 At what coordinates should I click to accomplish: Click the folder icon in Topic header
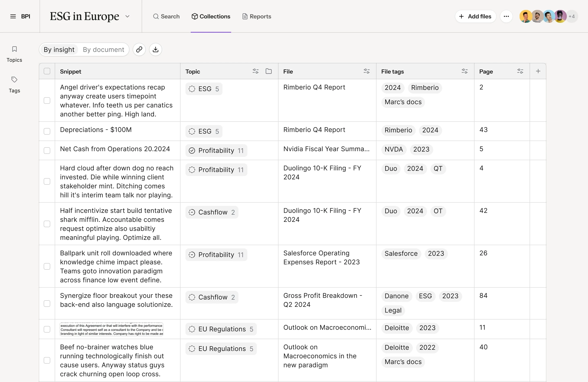pos(268,71)
